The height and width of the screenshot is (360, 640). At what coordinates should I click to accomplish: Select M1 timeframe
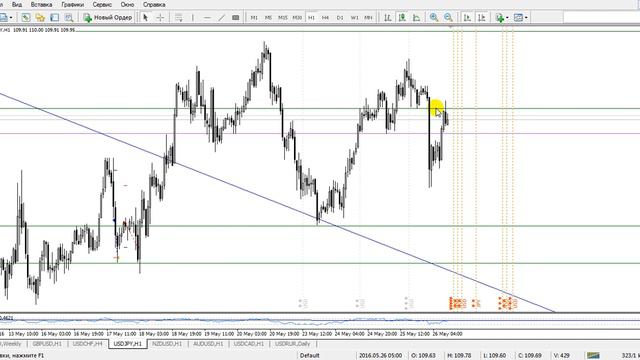254,18
